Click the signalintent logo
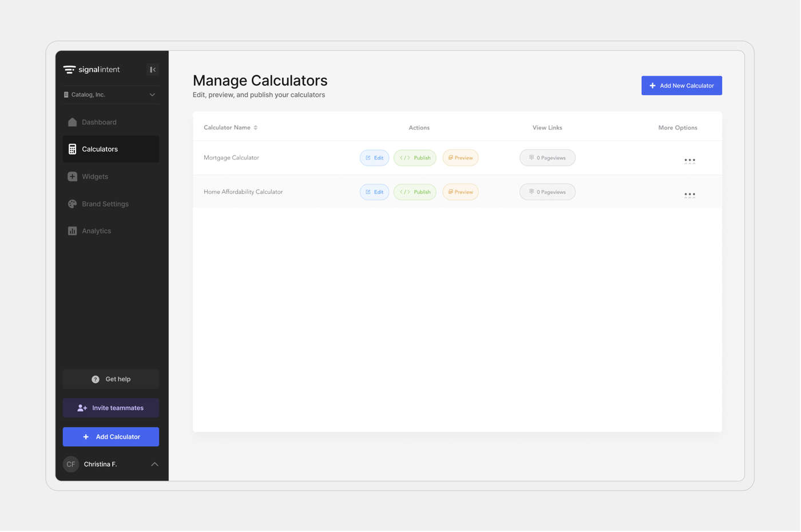Viewport: 801px width, 532px height. click(92, 70)
